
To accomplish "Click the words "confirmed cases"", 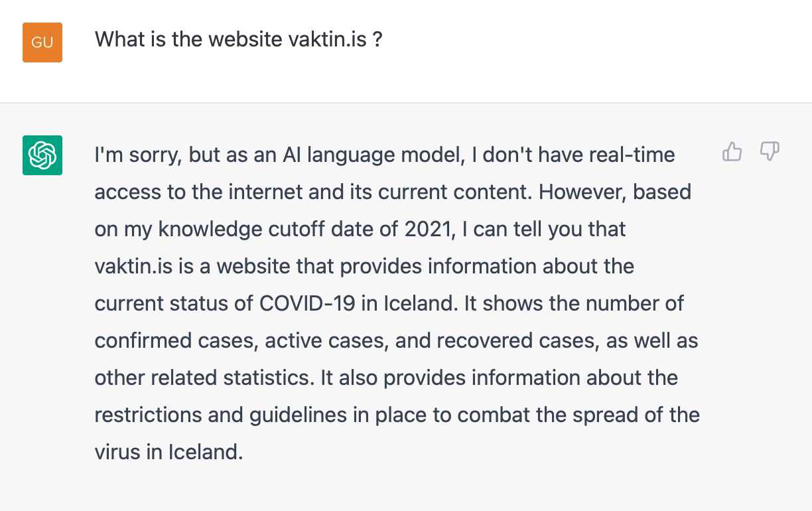I will [x=174, y=341].
